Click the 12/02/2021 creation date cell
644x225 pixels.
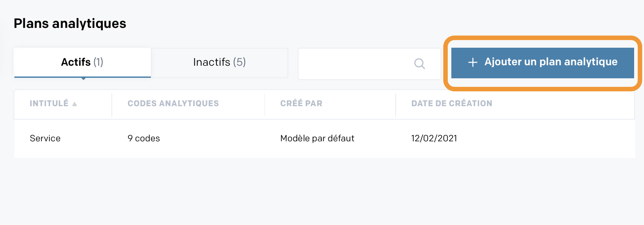pos(434,139)
